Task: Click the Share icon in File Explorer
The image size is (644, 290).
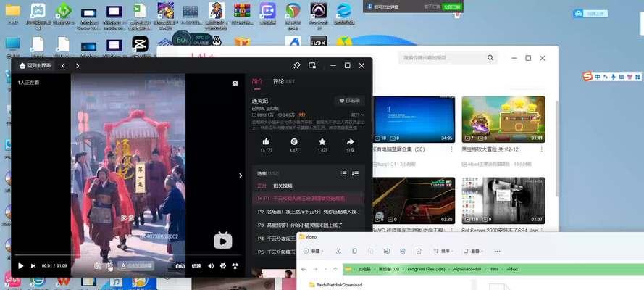Action: pyautogui.click(x=403, y=251)
